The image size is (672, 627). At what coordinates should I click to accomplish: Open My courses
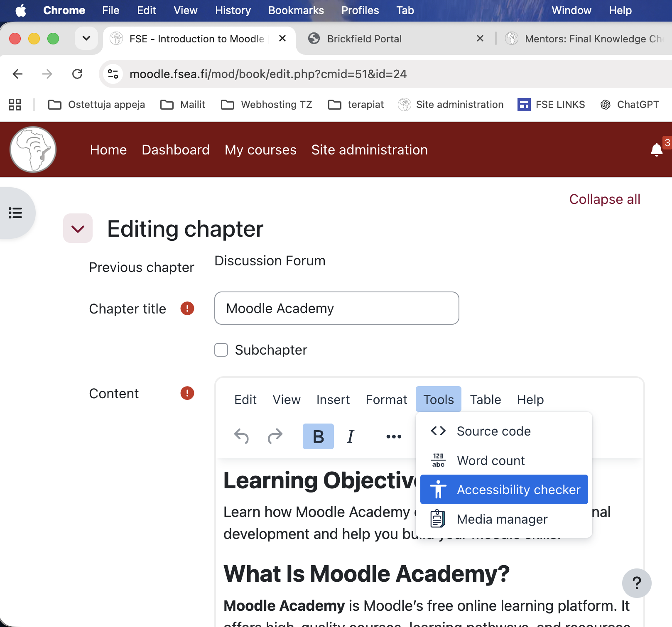pos(260,150)
